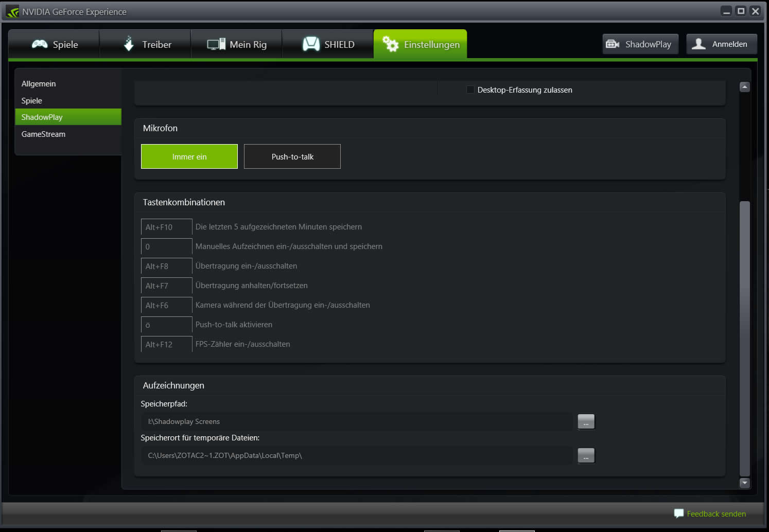Viewport: 769px width, 532px height.
Task: Click the download arrow icon on the Treiber tab
Action: pos(129,44)
